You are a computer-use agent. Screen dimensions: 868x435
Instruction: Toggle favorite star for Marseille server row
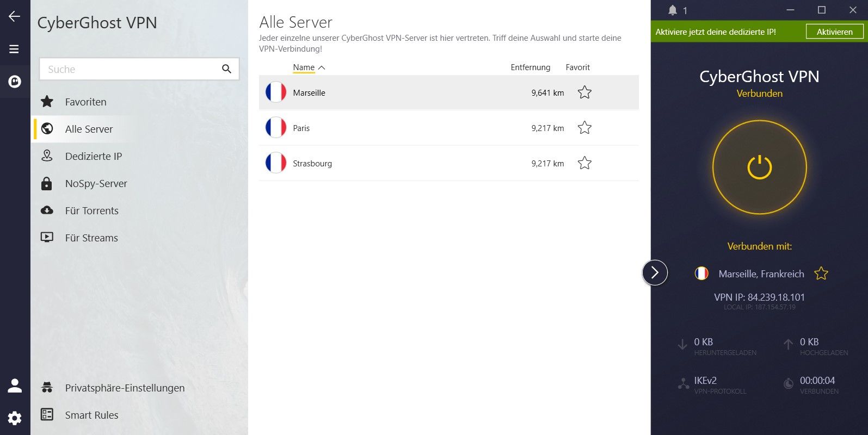584,92
